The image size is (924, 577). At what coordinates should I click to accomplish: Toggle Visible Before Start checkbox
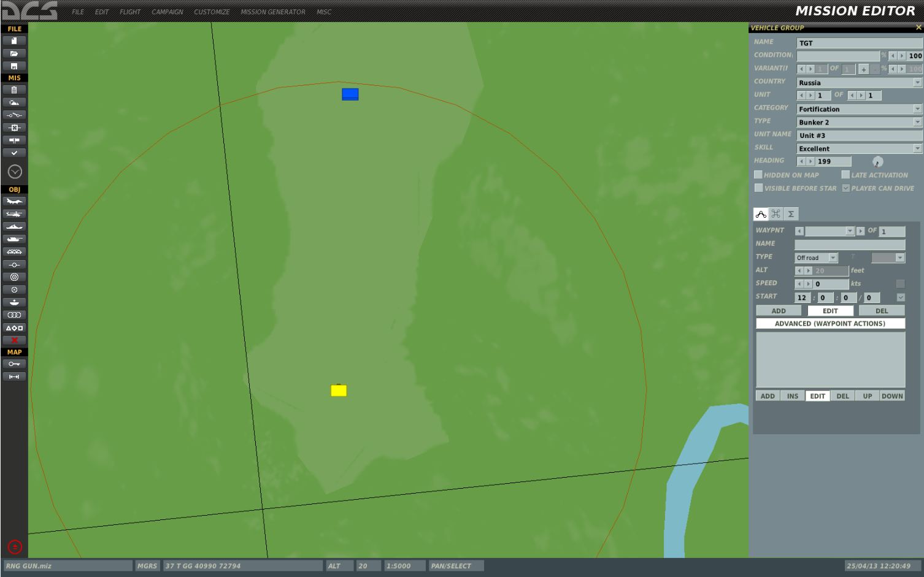point(758,188)
